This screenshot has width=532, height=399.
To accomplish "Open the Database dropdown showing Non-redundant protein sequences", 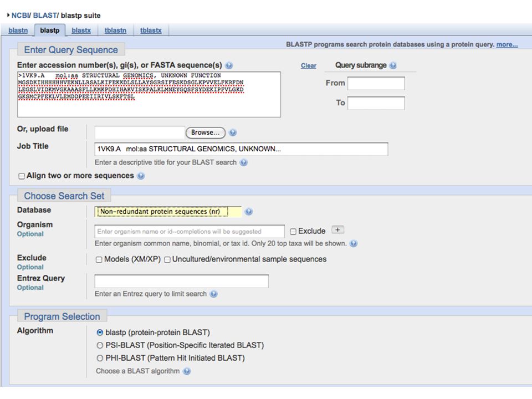I will [x=168, y=212].
